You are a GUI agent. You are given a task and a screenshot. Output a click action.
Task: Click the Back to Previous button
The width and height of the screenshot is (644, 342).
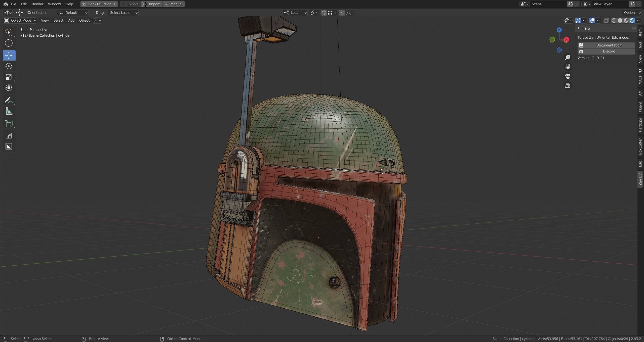pyautogui.click(x=99, y=4)
